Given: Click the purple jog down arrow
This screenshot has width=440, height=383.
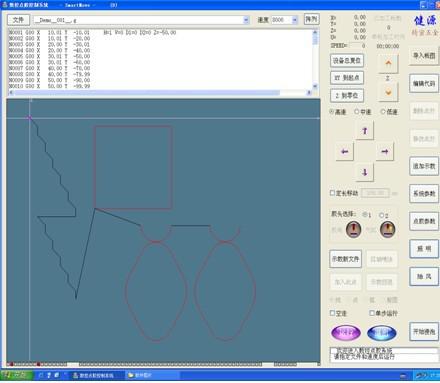Looking at the screenshot, I should (x=365, y=172).
